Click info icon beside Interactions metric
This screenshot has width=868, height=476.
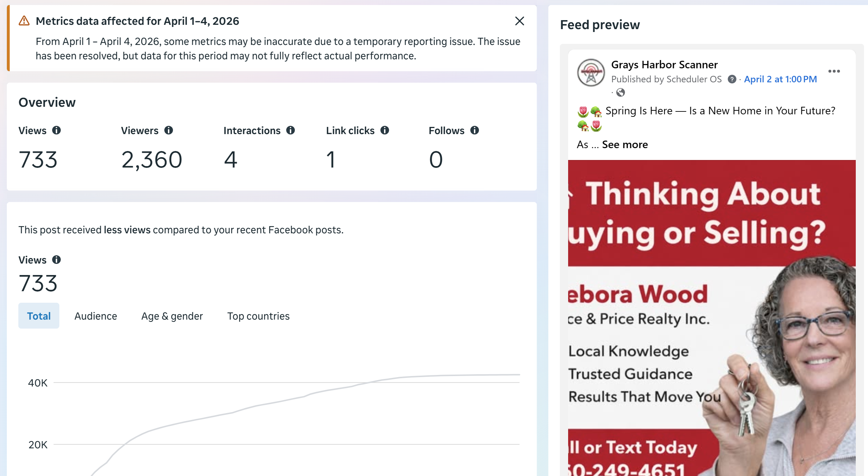(x=291, y=130)
